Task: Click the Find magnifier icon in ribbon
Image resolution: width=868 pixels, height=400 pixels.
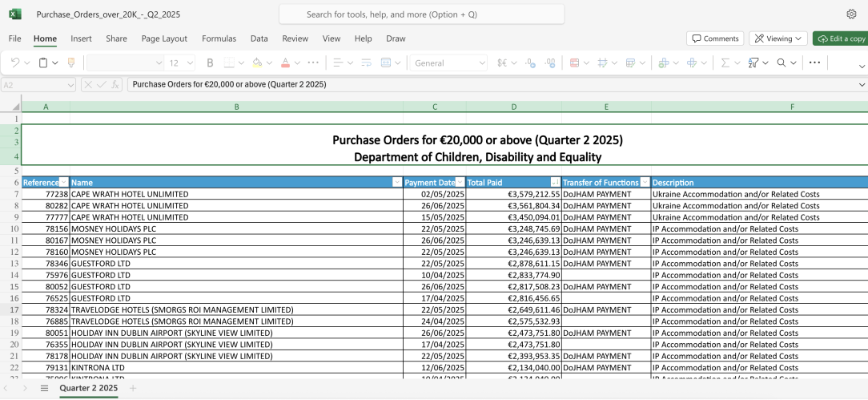Action: (x=781, y=63)
